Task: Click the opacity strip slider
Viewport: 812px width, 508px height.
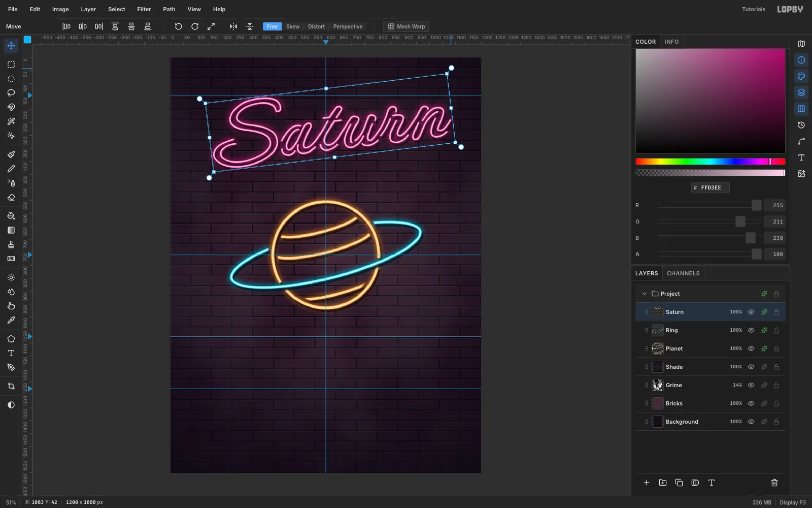Action: click(x=710, y=173)
